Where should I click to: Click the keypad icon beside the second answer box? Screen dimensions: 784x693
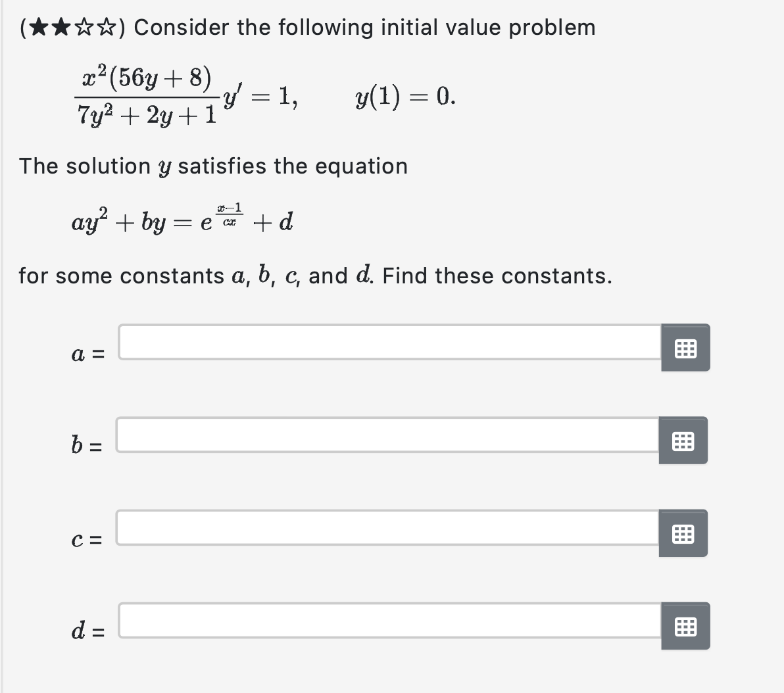tap(685, 442)
